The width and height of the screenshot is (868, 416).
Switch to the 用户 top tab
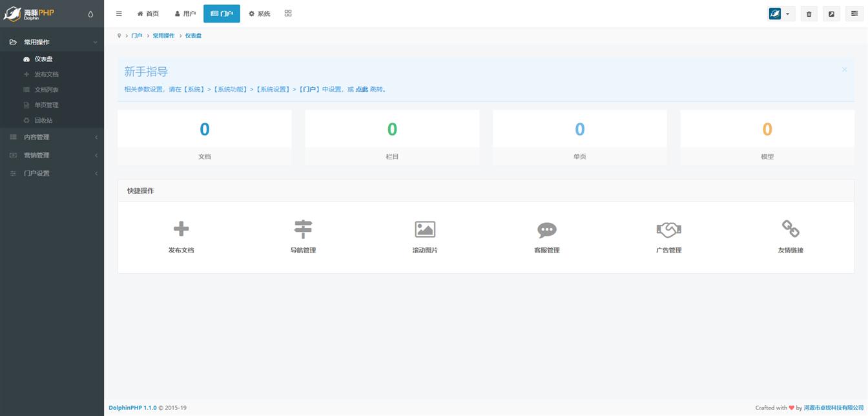point(185,14)
